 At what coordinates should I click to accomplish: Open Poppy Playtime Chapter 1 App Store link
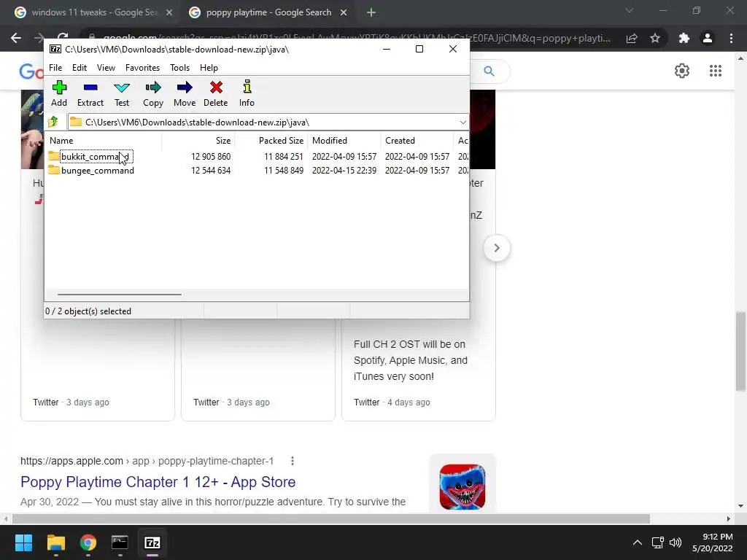(158, 482)
